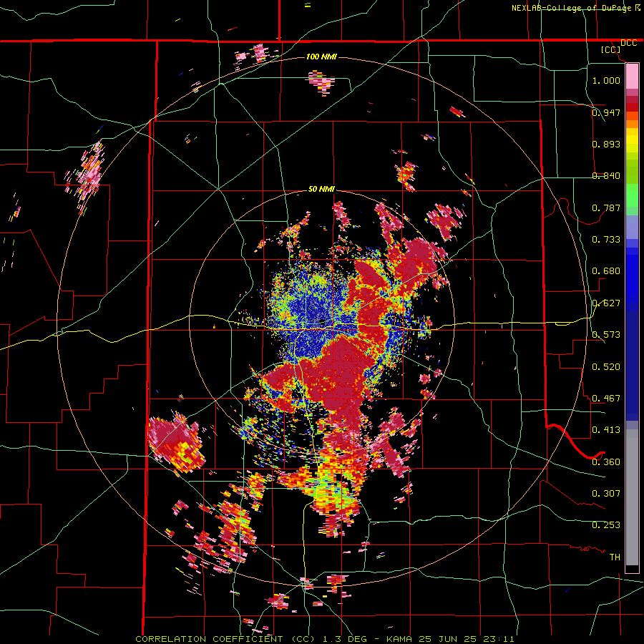
Task: Select the 0.520 legend value
Action: 606,367
